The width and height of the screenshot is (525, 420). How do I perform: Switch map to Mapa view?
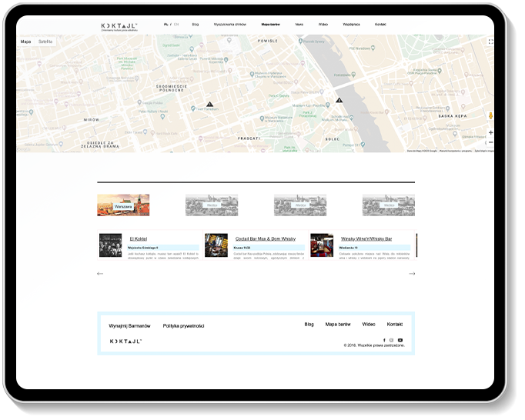(25, 42)
